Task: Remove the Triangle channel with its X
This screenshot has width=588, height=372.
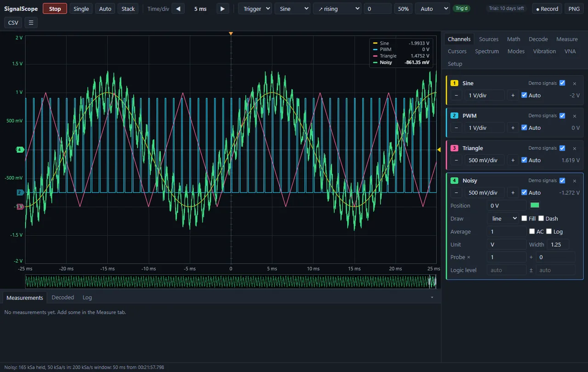Action: click(574, 148)
